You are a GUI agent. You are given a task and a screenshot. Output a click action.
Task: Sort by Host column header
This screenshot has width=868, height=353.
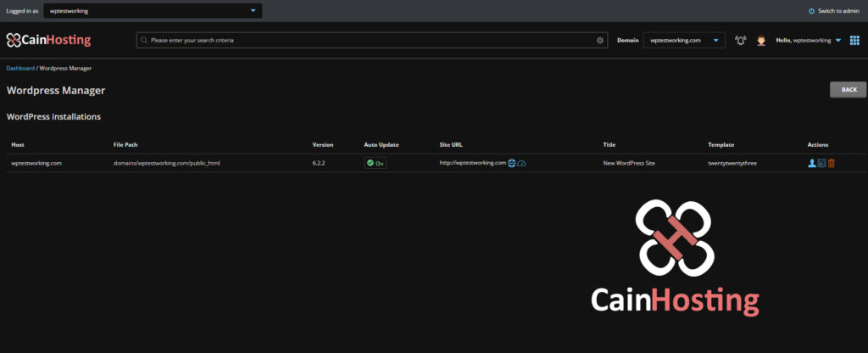pos(18,144)
